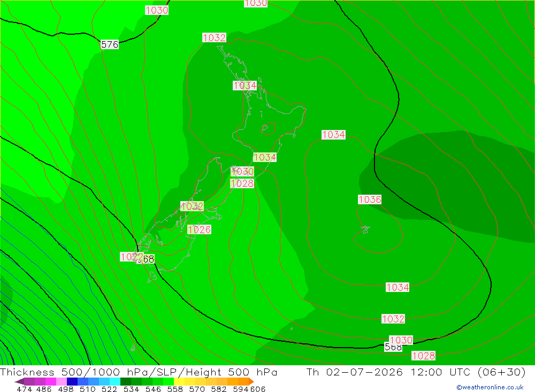Click the 510 legend value
Screen dimensions: 535x392
87,389
